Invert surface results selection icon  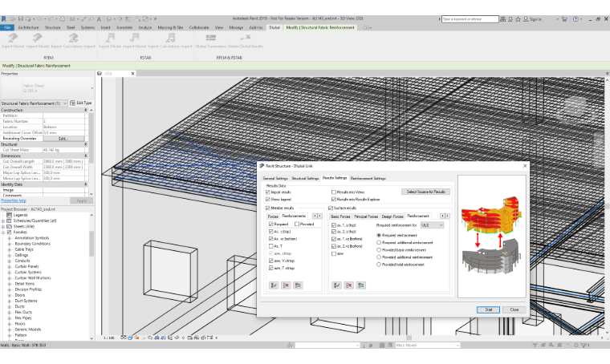[x=360, y=285]
